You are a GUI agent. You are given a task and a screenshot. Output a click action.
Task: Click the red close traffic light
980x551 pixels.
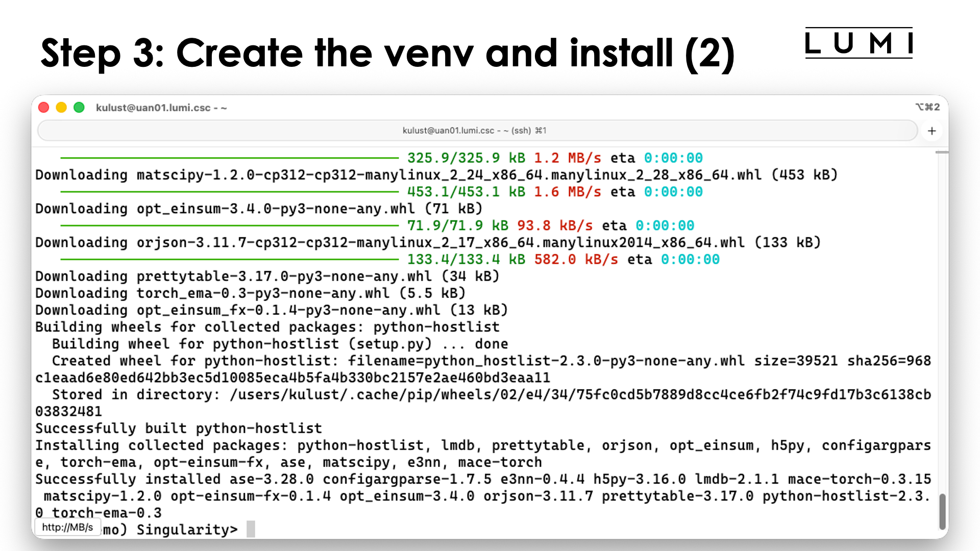point(44,107)
